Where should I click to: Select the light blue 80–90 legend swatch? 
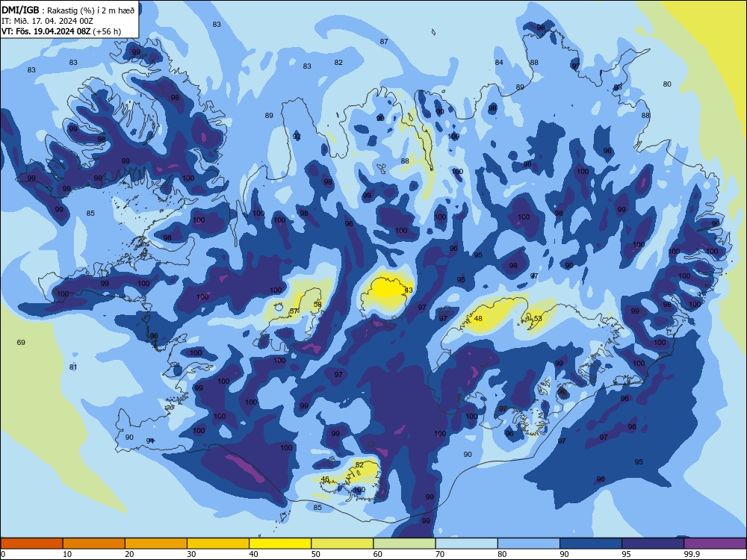tap(529, 544)
